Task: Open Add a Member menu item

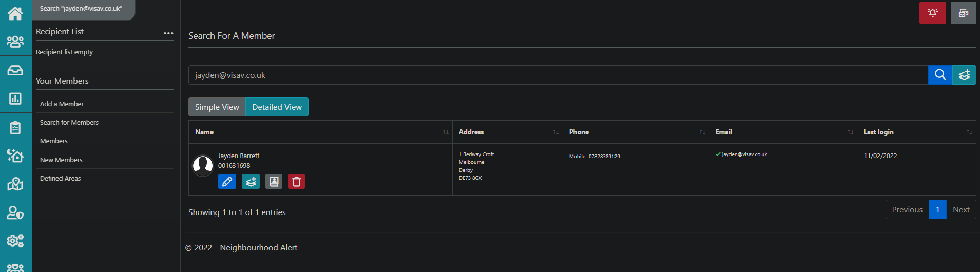Action: [62, 104]
